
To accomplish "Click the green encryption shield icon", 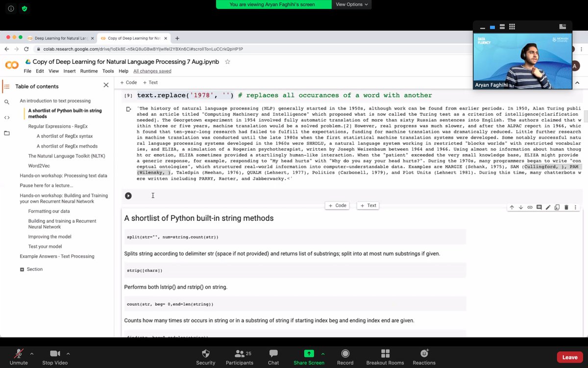I will pyautogui.click(x=24, y=9).
